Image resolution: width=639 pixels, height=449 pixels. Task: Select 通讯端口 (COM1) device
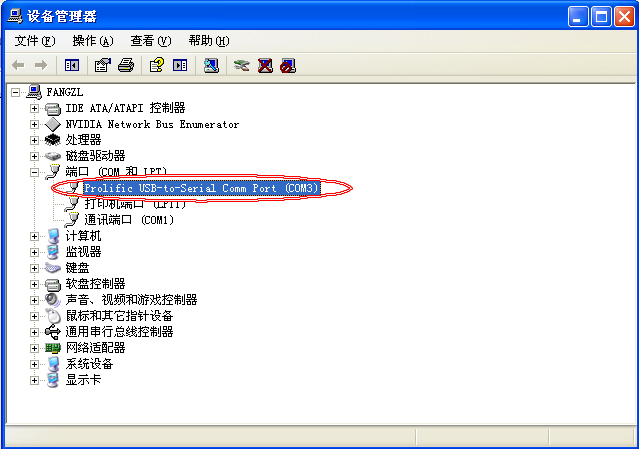[x=129, y=220]
